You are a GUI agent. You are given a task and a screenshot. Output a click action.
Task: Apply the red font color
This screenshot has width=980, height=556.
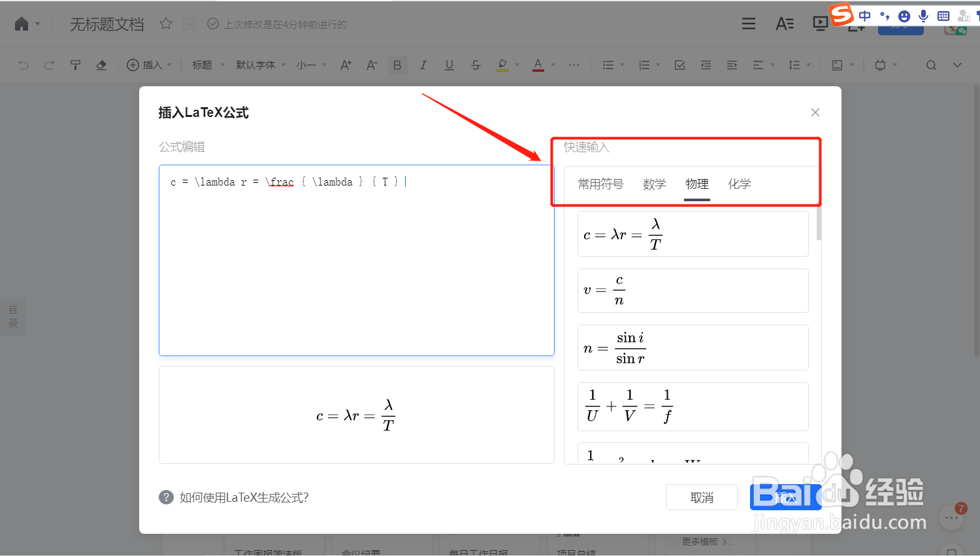538,65
